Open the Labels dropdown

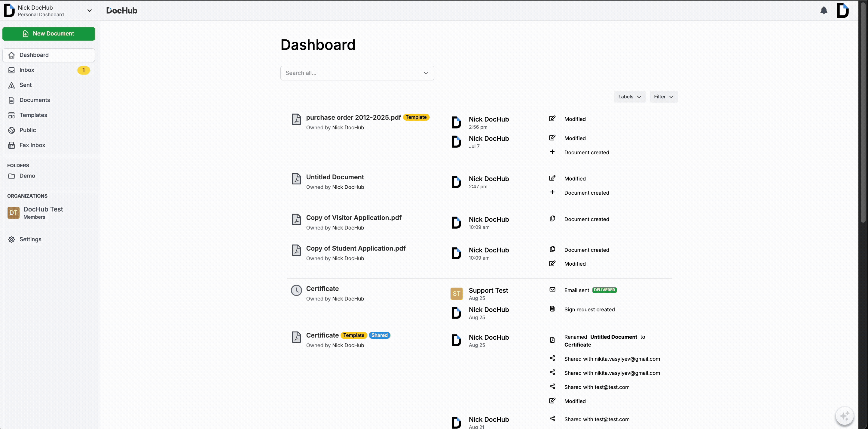tap(629, 97)
